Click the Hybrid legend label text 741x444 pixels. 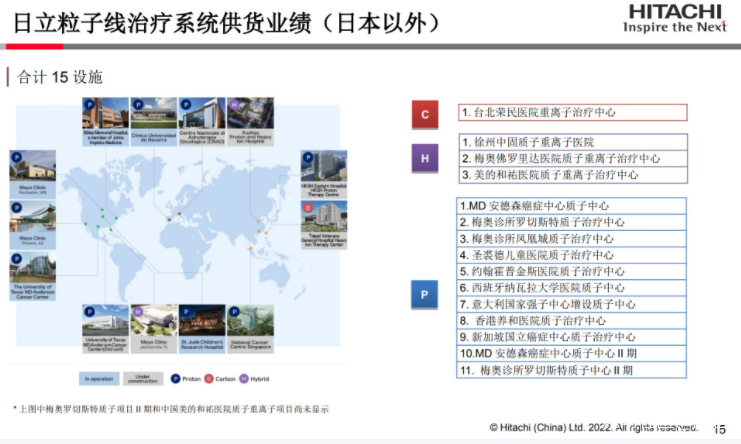click(259, 379)
